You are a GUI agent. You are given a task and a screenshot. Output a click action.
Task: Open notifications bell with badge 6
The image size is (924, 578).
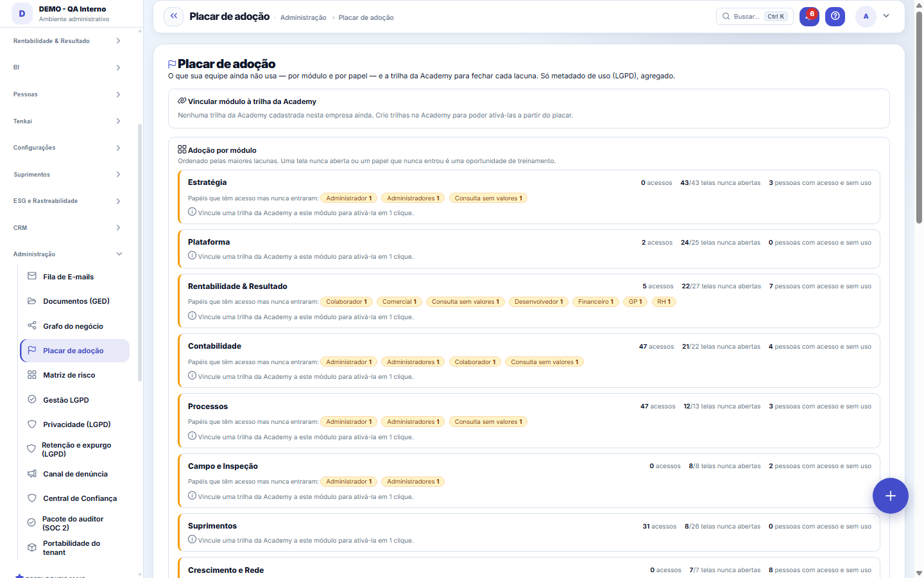[809, 17]
